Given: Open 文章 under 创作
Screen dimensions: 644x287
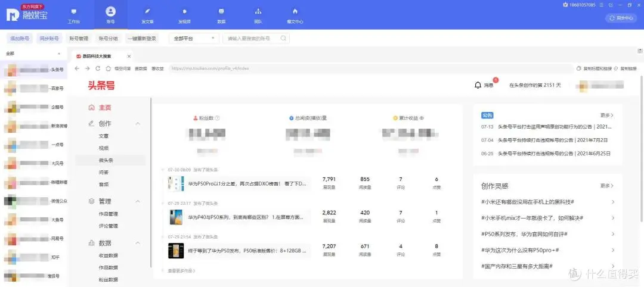Looking at the screenshot, I should 104,136.
